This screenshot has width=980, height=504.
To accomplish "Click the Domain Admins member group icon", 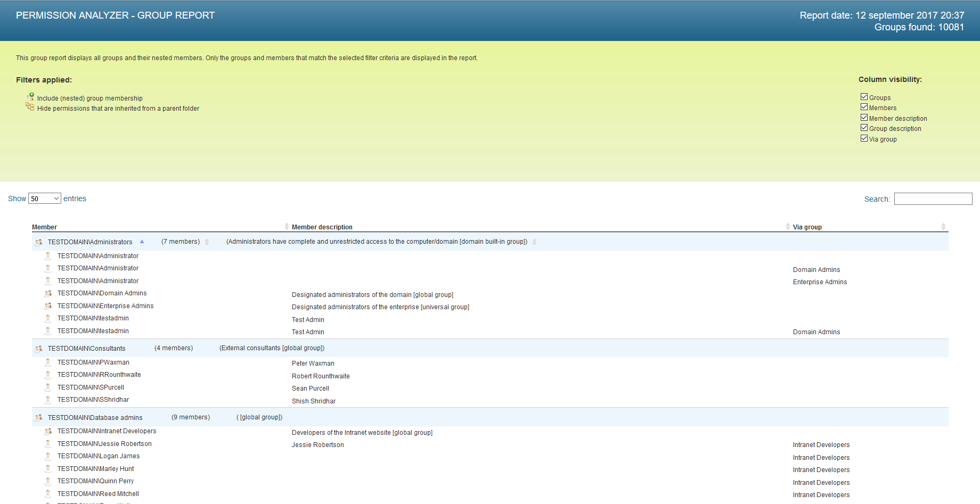I will pyautogui.click(x=48, y=293).
